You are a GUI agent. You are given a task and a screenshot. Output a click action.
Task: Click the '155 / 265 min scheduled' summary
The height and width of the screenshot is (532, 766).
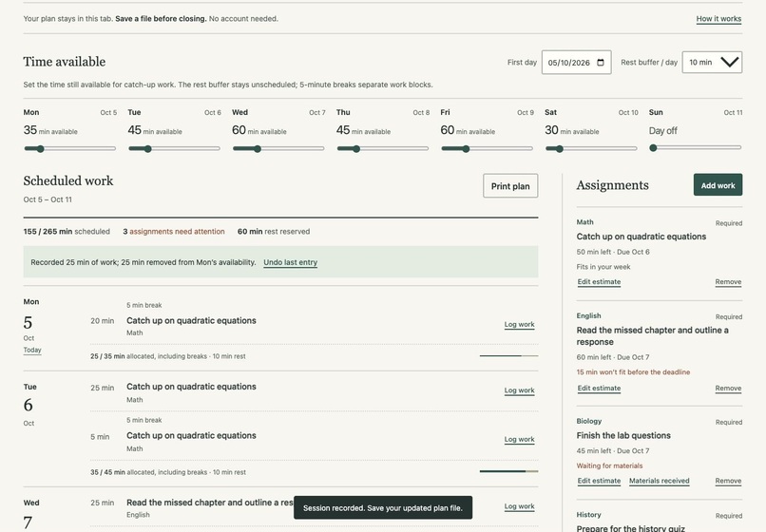pyautogui.click(x=67, y=232)
